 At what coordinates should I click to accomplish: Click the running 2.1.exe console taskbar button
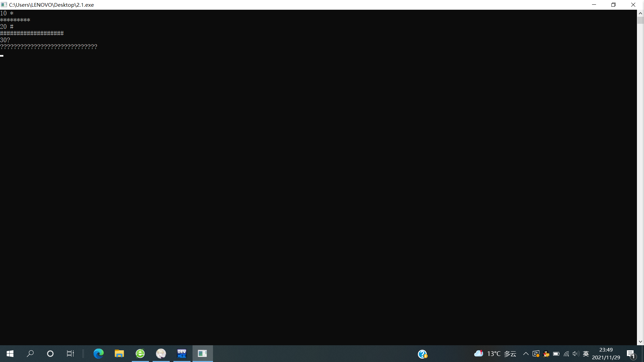point(203,354)
